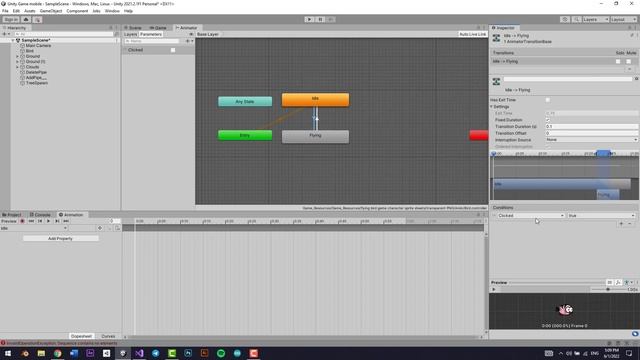Image resolution: width=640 pixels, height=360 pixels.
Task: Play the Inspector transition preview
Action: tap(493, 289)
